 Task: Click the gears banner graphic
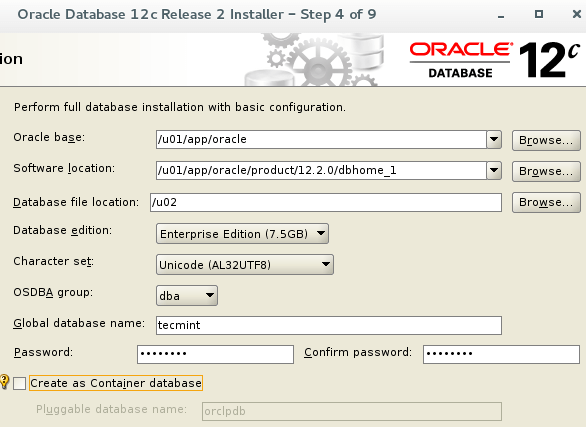pyautogui.click(x=315, y=60)
